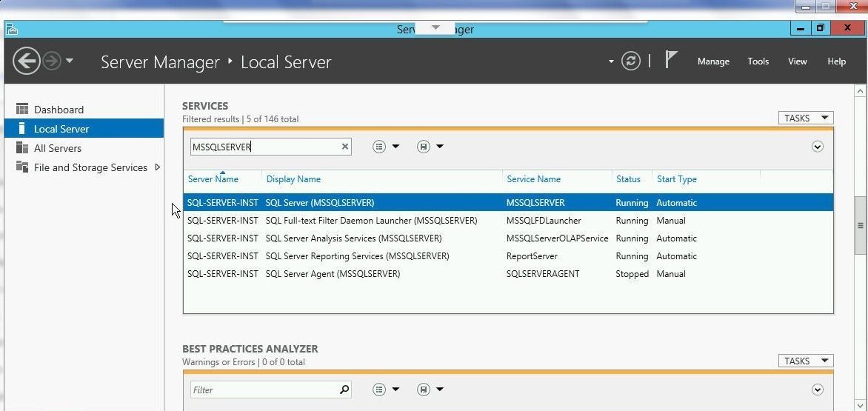868x411 pixels.
Task: Select Dashboard in the navigation pane
Action: [x=59, y=110]
